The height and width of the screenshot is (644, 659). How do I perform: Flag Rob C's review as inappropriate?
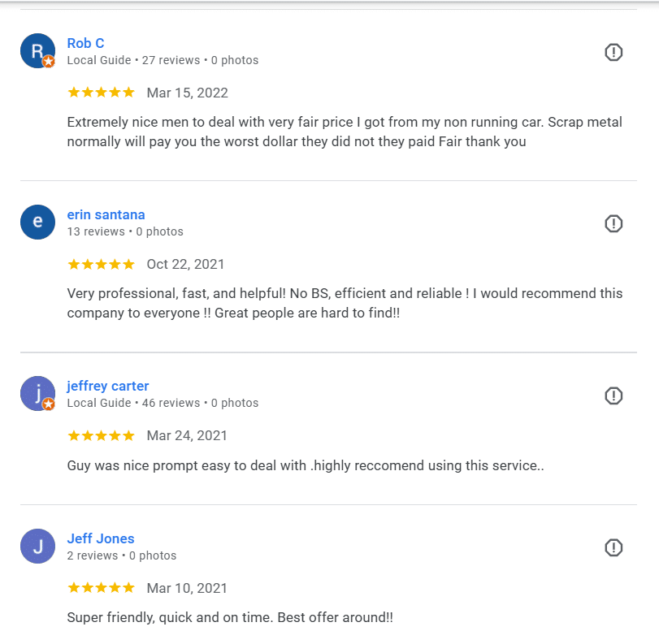tap(613, 53)
